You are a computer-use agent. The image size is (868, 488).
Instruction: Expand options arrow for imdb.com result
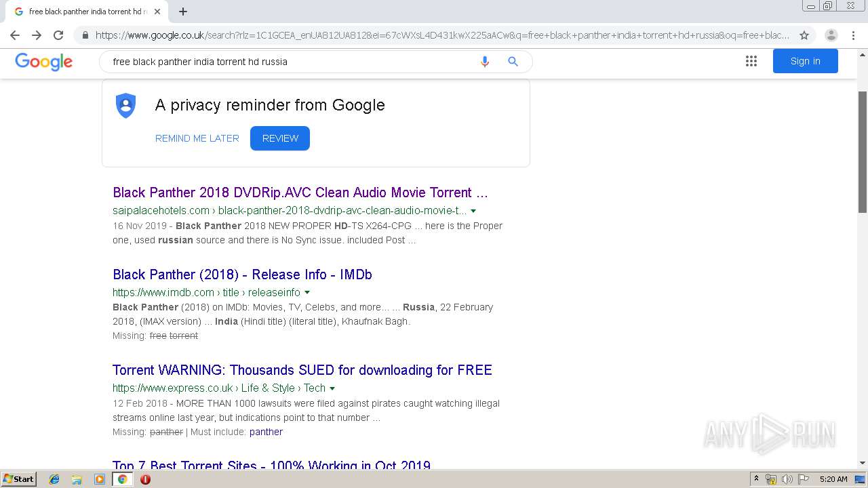coord(307,293)
